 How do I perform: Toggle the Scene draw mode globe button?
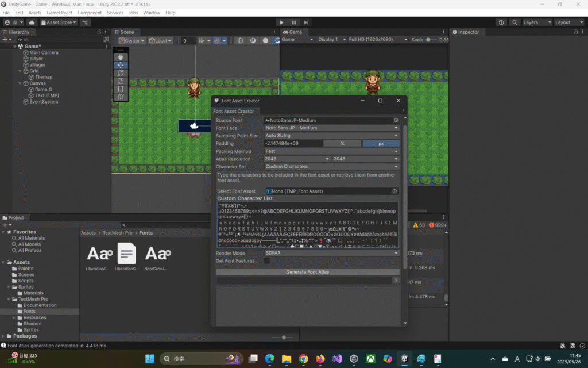pos(241,41)
